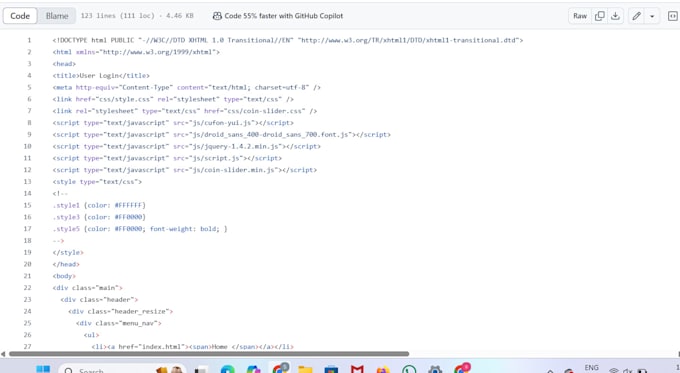The image size is (680, 373).
Task: Click the droid_sans font.js script line
Action: (x=222, y=134)
